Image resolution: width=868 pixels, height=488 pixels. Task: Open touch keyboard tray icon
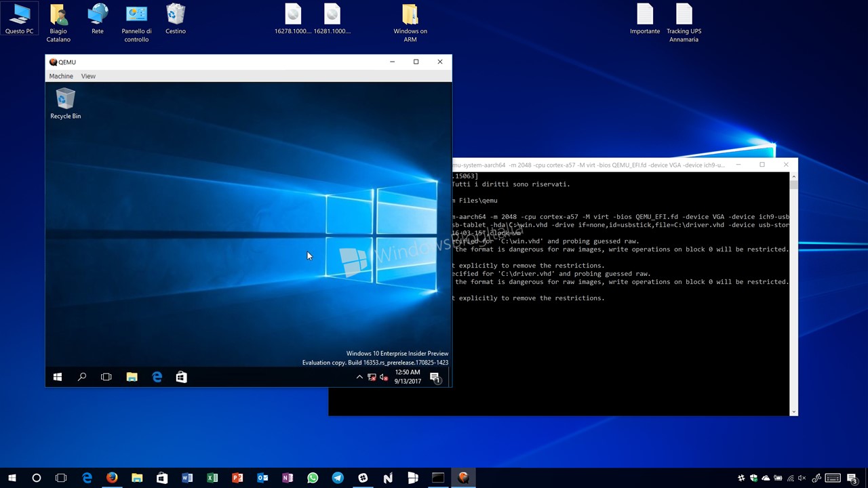(833, 479)
